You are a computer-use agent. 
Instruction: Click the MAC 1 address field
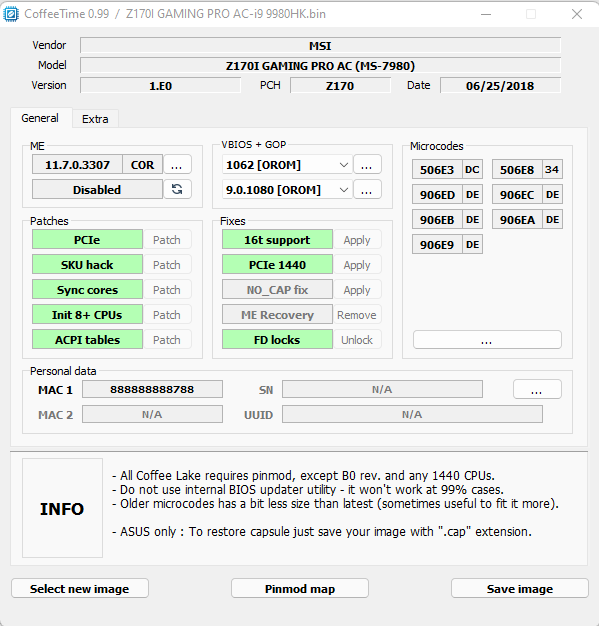click(x=152, y=389)
